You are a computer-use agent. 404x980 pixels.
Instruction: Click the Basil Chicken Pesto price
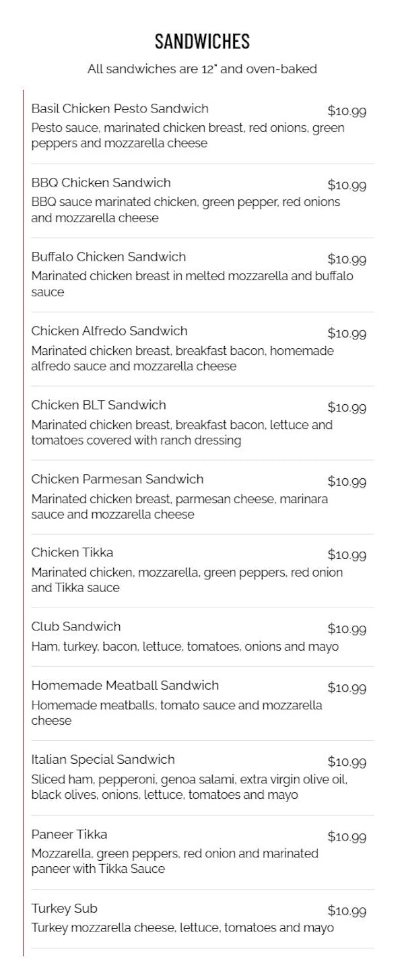(x=347, y=111)
